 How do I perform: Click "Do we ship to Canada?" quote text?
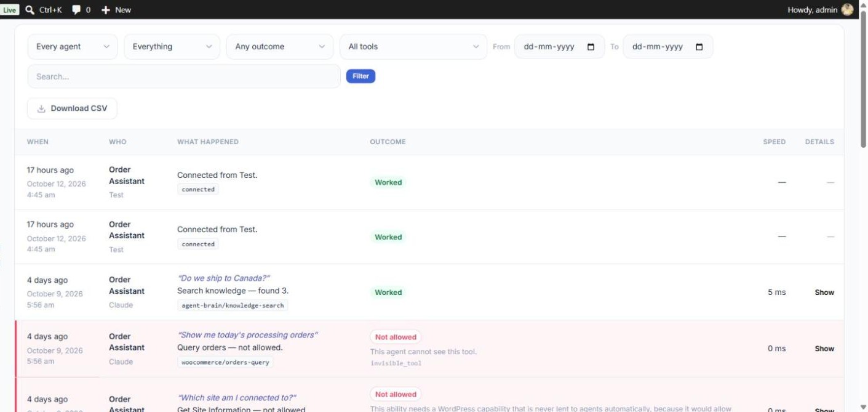tap(223, 278)
